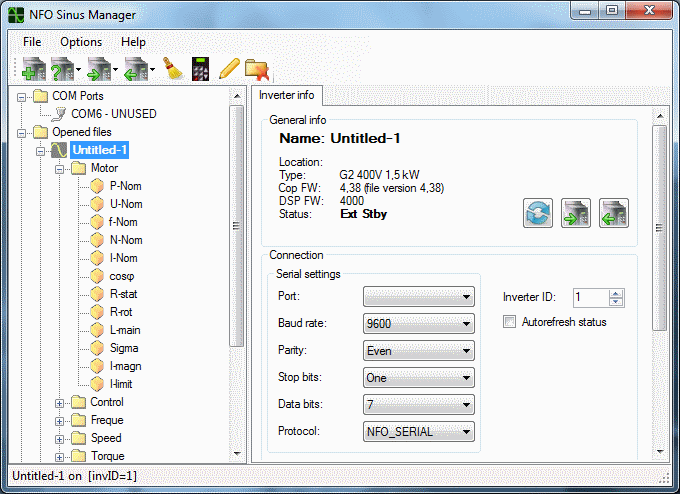Select the f-Nom parameter
The height and width of the screenshot is (494, 680).
[123, 222]
